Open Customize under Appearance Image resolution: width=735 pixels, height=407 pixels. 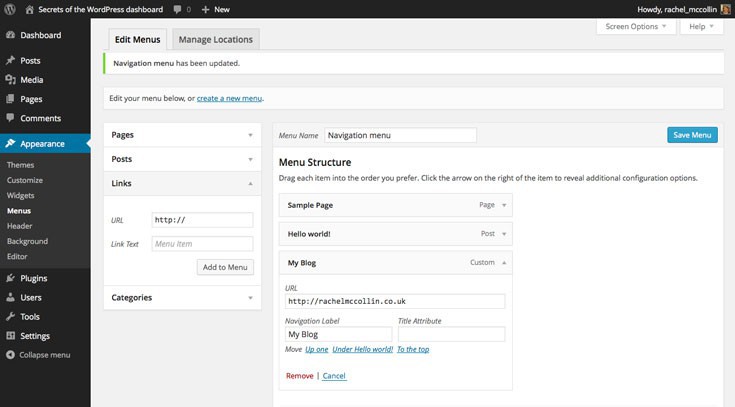pyautogui.click(x=24, y=180)
